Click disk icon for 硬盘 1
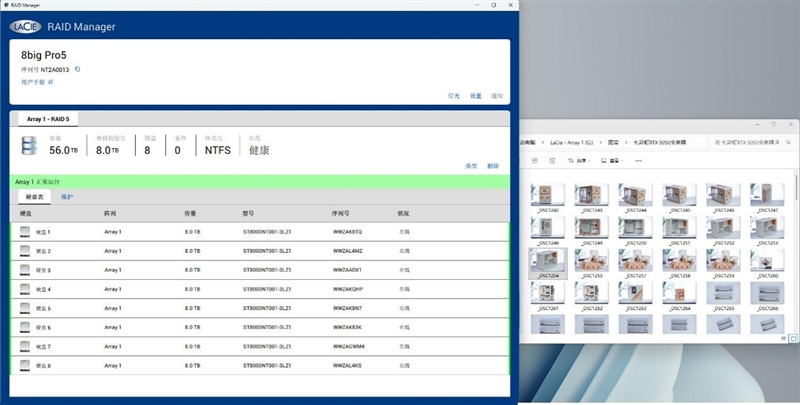800x405 pixels. pos(24,232)
